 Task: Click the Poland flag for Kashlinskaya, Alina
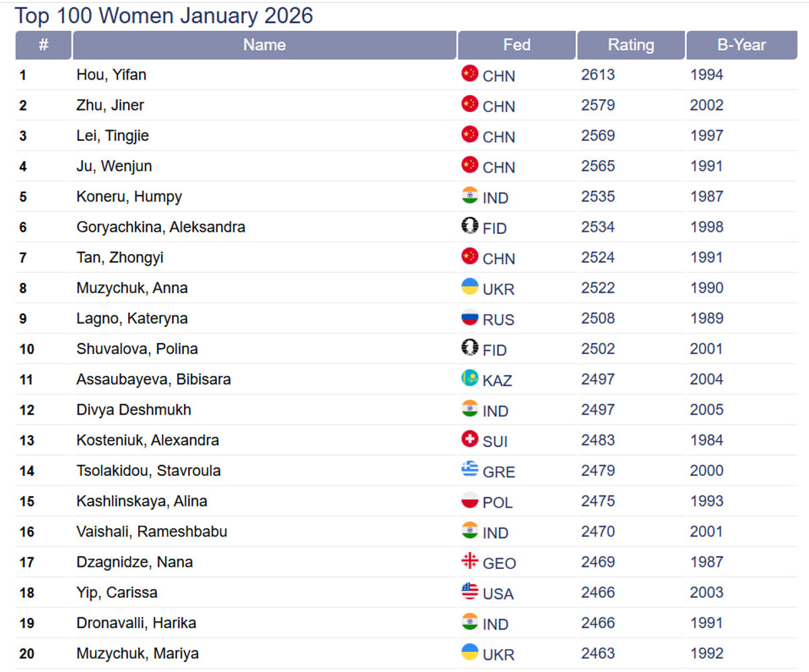[470, 500]
